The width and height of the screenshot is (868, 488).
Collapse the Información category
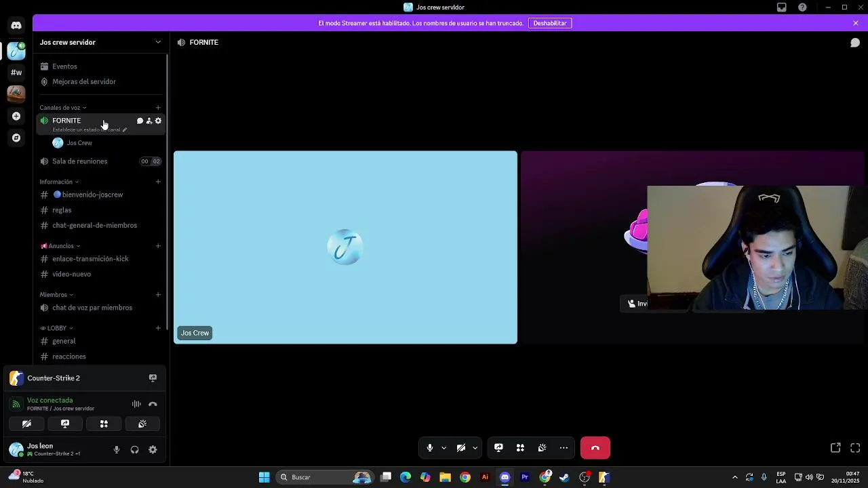point(59,182)
